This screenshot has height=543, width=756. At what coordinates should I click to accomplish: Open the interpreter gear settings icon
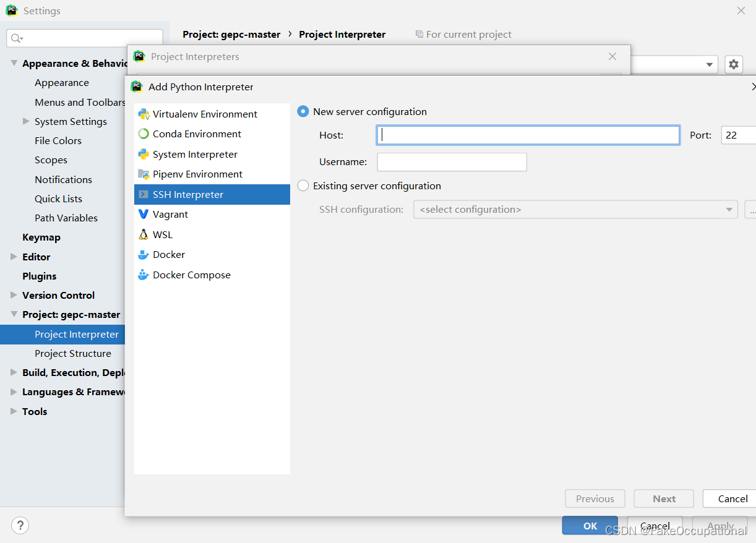point(733,64)
